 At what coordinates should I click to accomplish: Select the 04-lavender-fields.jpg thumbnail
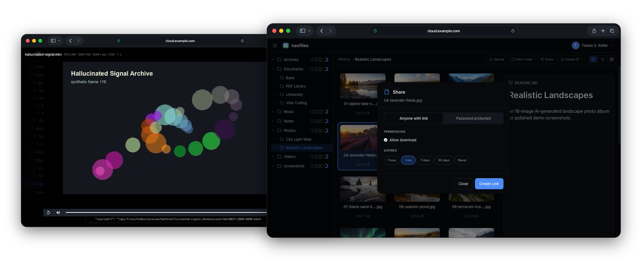(359, 137)
